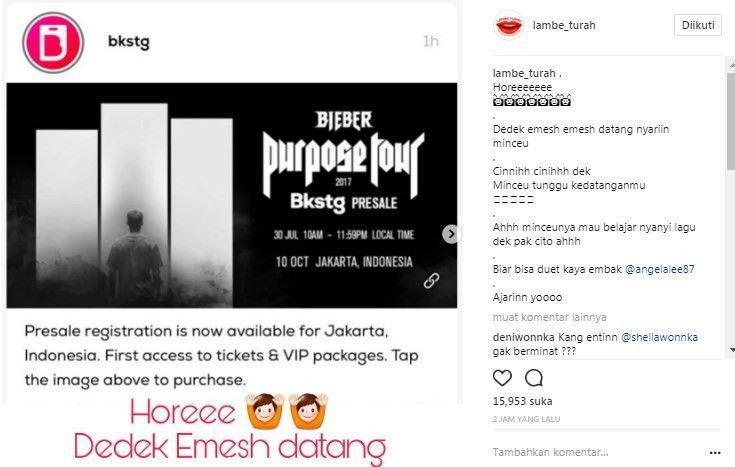Toggle the Diikuti follow button

click(698, 25)
